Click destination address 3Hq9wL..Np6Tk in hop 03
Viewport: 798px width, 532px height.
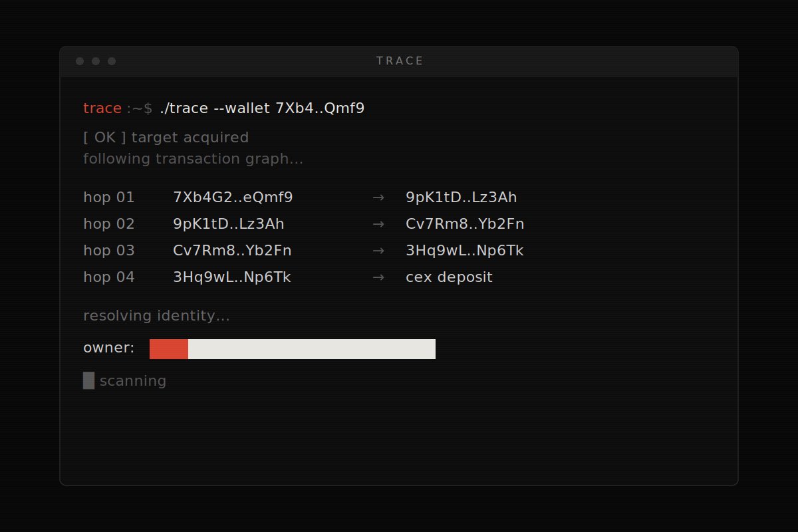465,251
